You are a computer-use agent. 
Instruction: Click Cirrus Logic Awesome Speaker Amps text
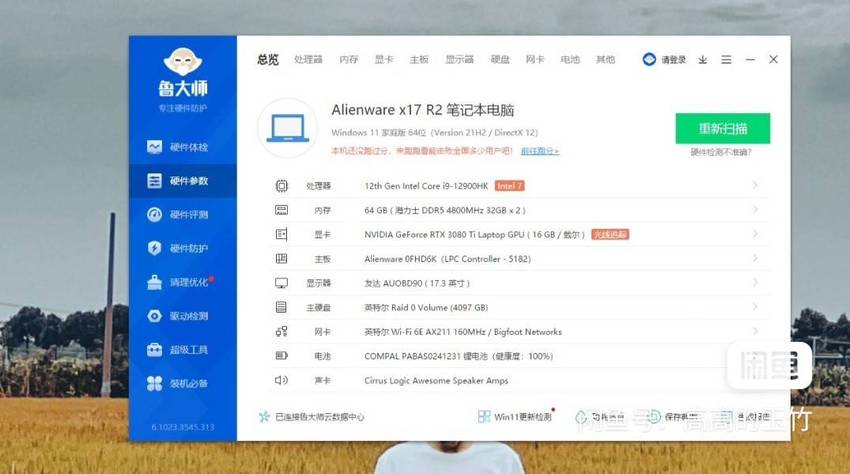click(x=436, y=381)
